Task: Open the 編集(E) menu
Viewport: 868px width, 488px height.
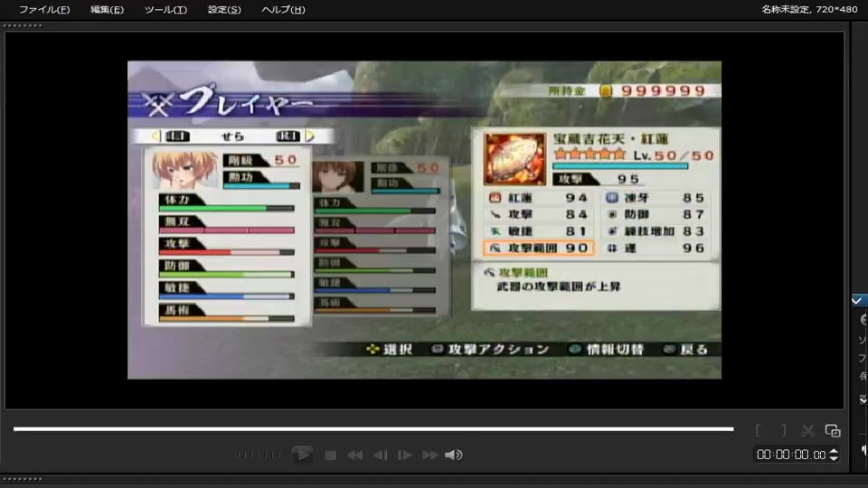Action: [107, 9]
